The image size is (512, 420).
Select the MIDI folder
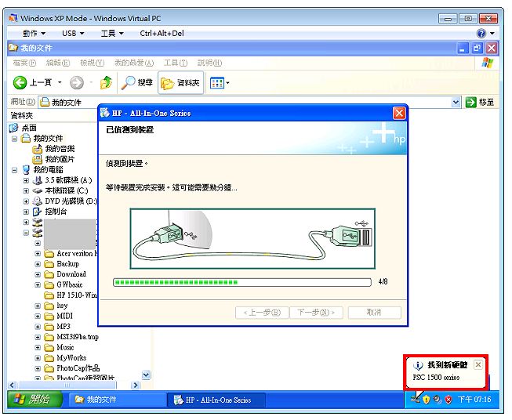64,316
